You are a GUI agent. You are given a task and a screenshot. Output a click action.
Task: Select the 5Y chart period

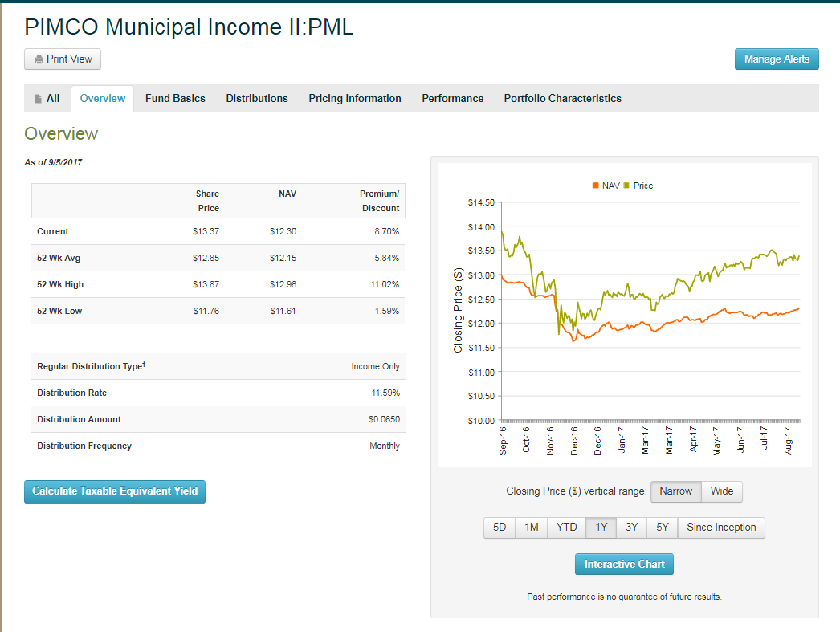click(x=663, y=528)
